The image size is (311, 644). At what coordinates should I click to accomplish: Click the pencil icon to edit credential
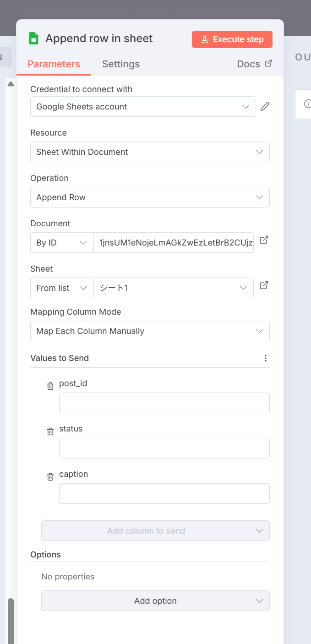click(265, 107)
